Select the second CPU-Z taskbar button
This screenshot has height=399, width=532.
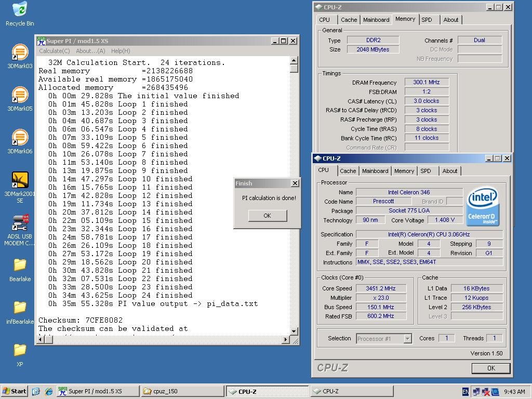(352, 391)
